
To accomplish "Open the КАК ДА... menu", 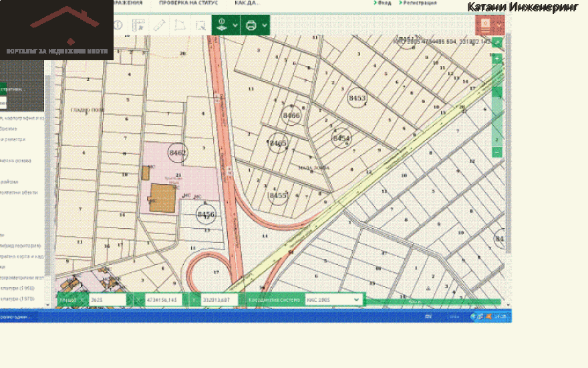I will click(x=247, y=3).
